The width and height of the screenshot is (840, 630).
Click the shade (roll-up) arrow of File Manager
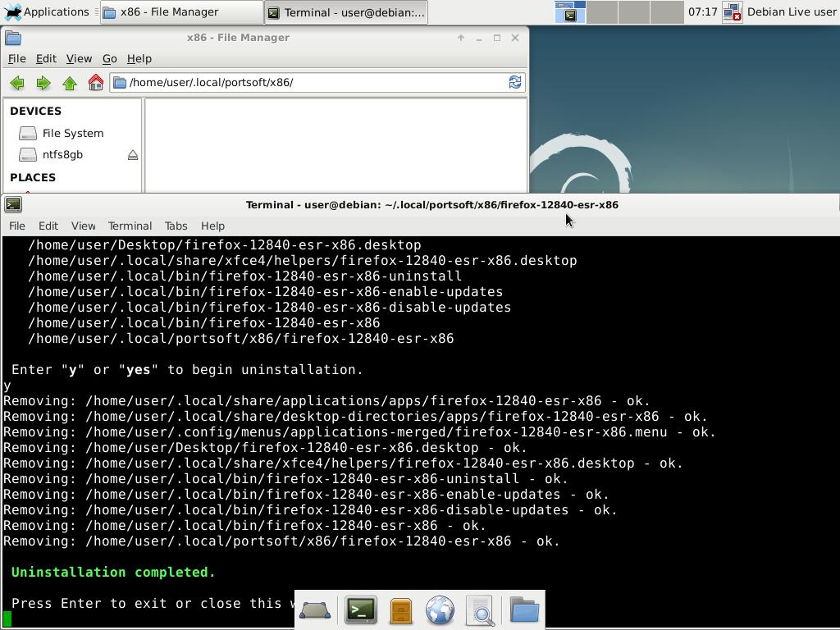pos(461,38)
